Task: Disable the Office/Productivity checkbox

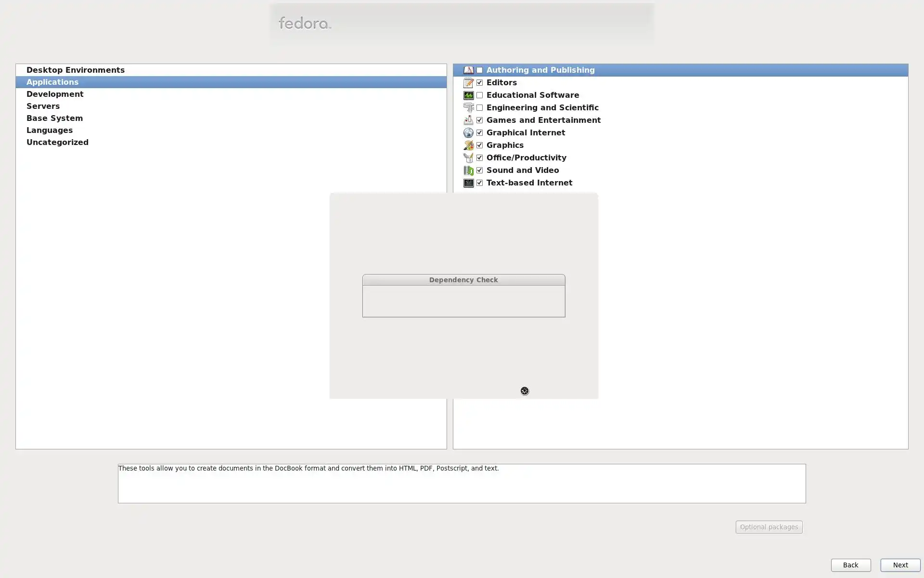Action: 479,158
